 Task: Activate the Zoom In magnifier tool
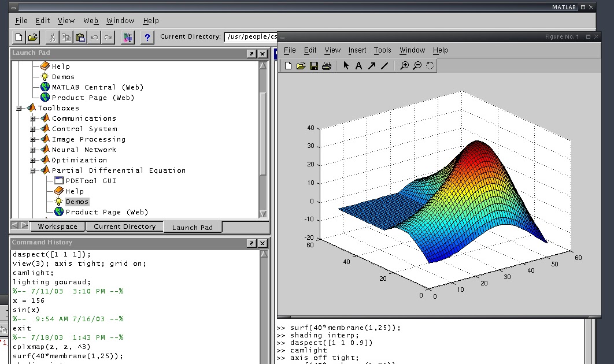click(x=405, y=66)
